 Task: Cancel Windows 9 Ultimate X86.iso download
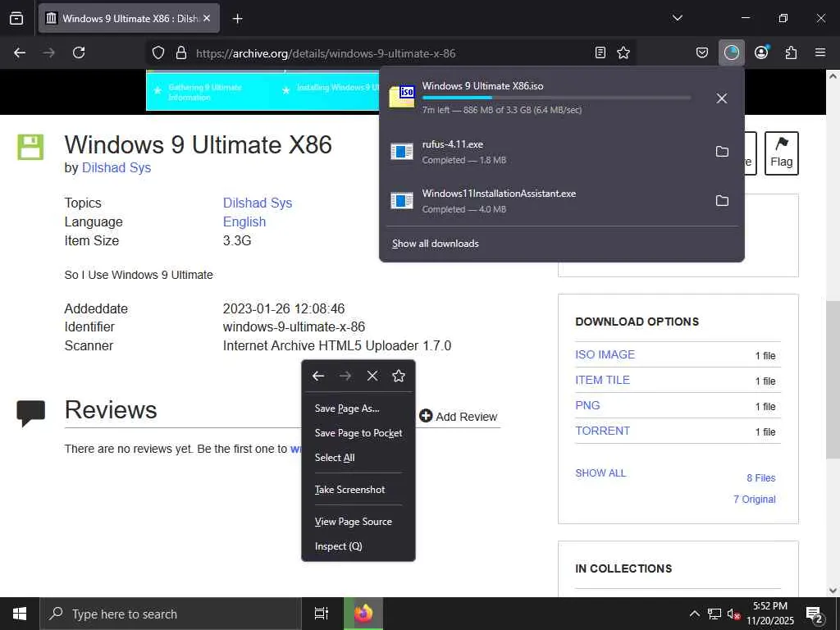722,98
